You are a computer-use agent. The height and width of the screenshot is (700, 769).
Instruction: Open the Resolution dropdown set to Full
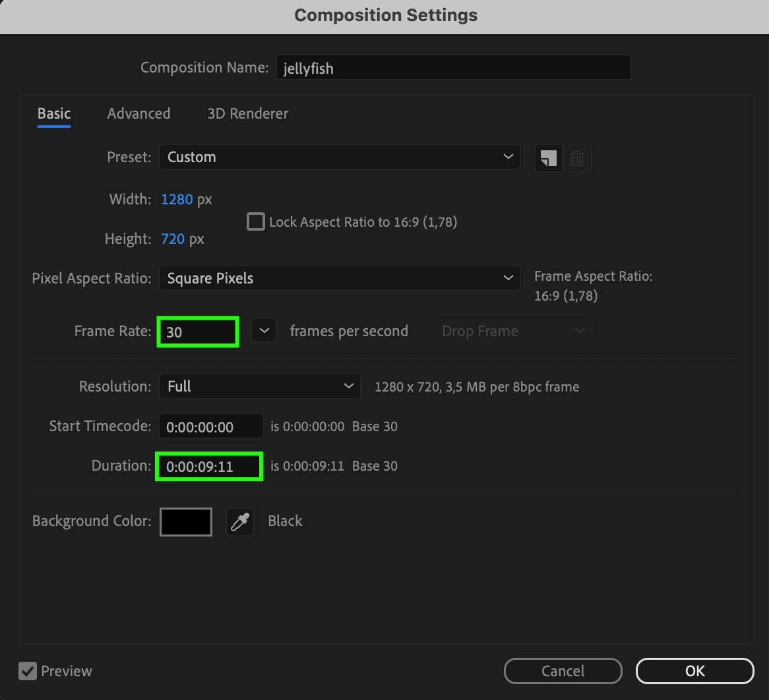[x=259, y=386]
